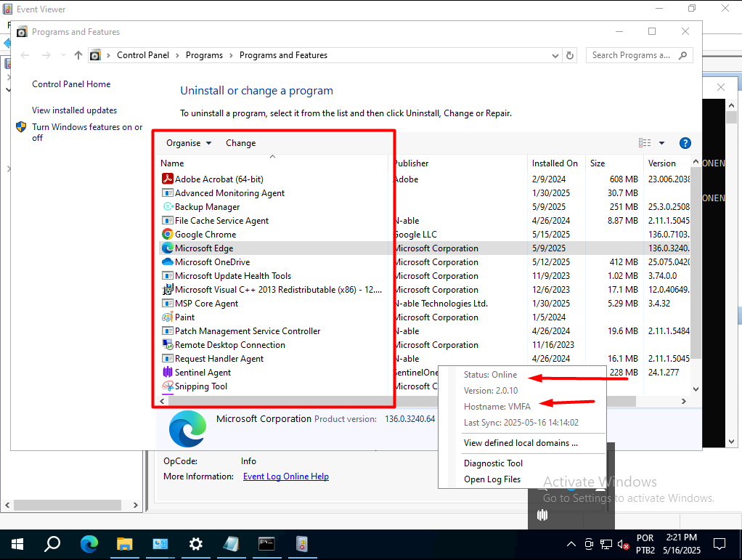Click the Adobe Acrobat program icon

[x=168, y=179]
